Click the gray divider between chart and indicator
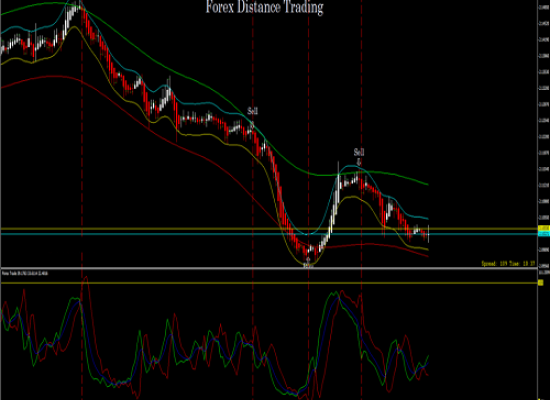 coord(269,269)
